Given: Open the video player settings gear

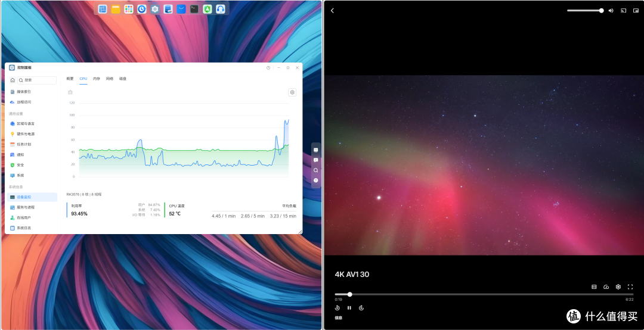Looking at the screenshot, I should pyautogui.click(x=618, y=287).
